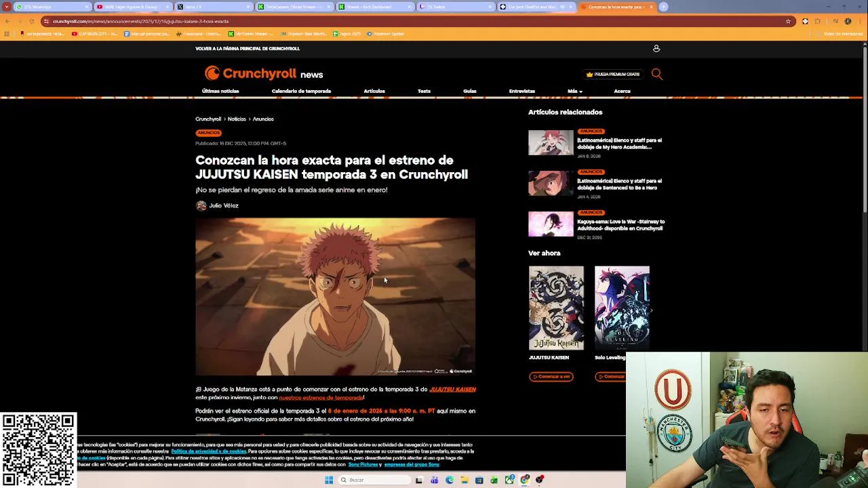Image resolution: width=868 pixels, height=488 pixels.
Task: Click the Jujutsu Kaisen poster under Ver ahora
Action: 556,308
